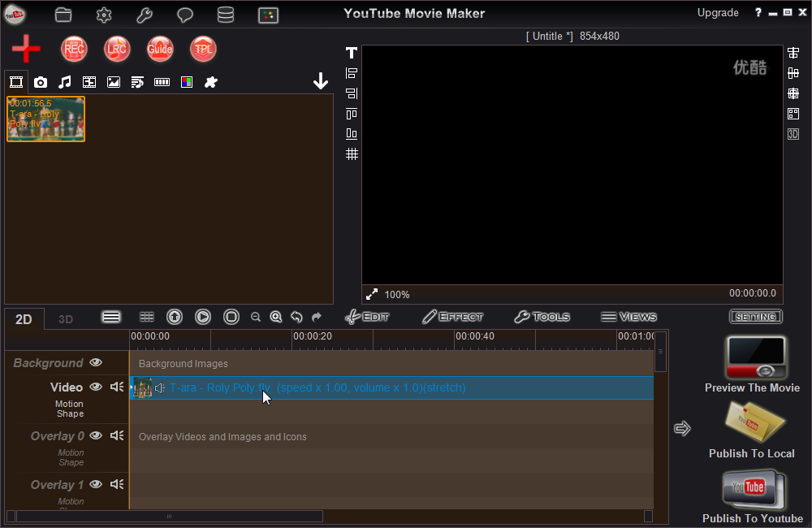Switch to the camera snapshot media tab
This screenshot has width=812, height=528.
[x=41, y=82]
